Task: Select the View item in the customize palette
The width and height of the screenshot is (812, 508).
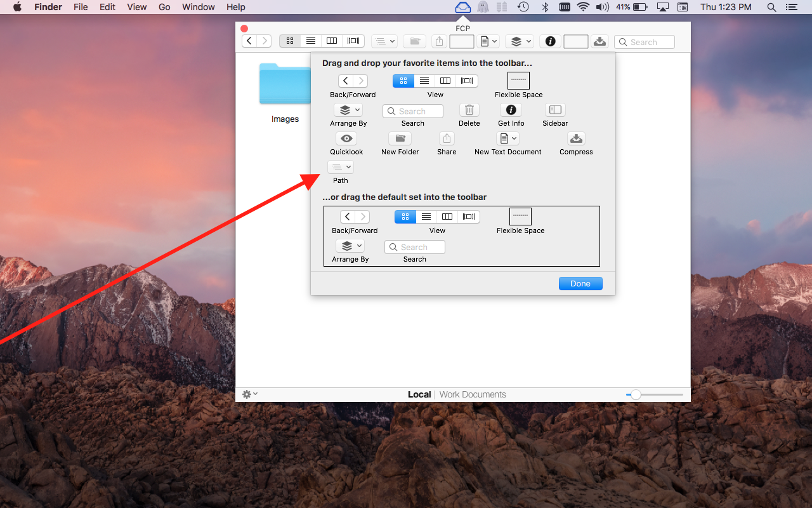Action: point(435,81)
